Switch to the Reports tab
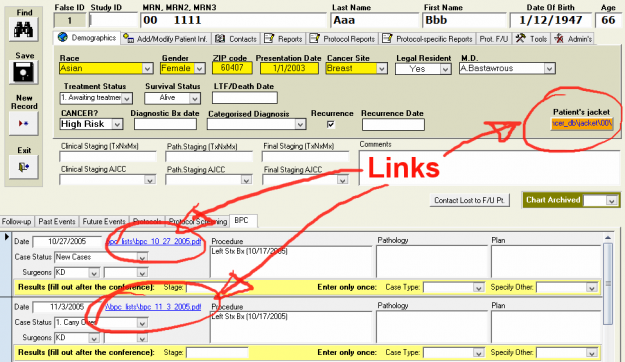This screenshot has width=625, height=362. click(x=283, y=39)
